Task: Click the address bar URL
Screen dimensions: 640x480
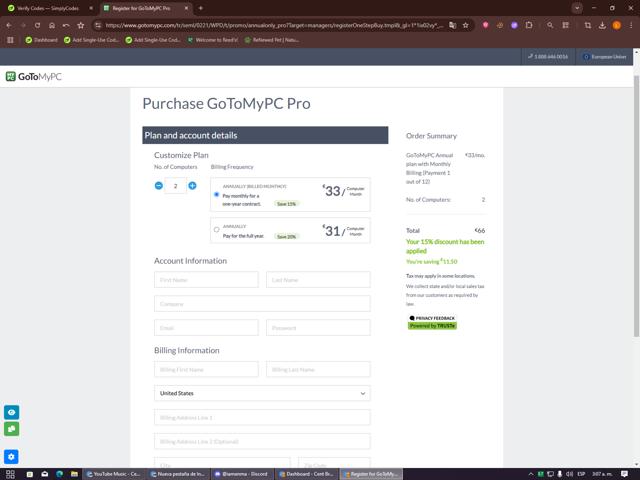Action: point(273,25)
